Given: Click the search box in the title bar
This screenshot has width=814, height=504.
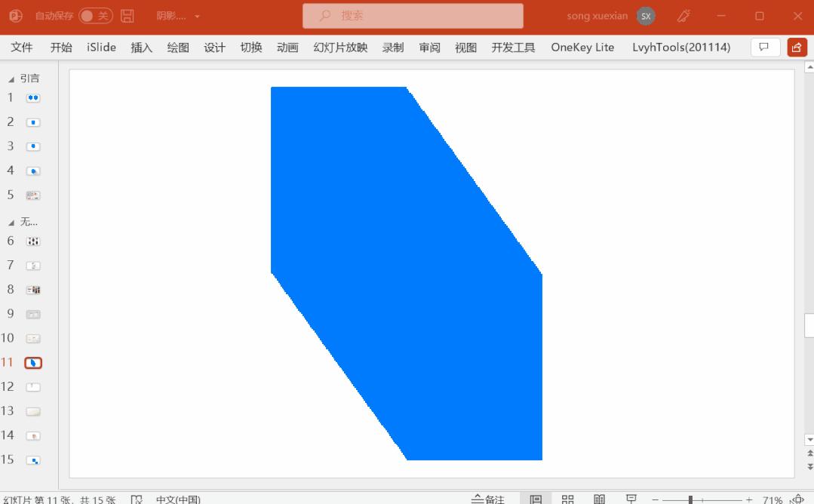Looking at the screenshot, I should click(x=413, y=15).
